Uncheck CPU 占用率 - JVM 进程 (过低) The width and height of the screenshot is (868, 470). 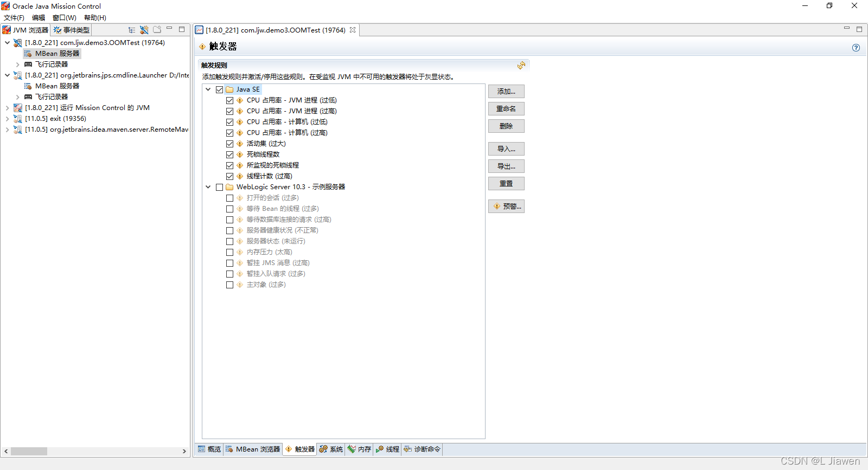pyautogui.click(x=229, y=100)
